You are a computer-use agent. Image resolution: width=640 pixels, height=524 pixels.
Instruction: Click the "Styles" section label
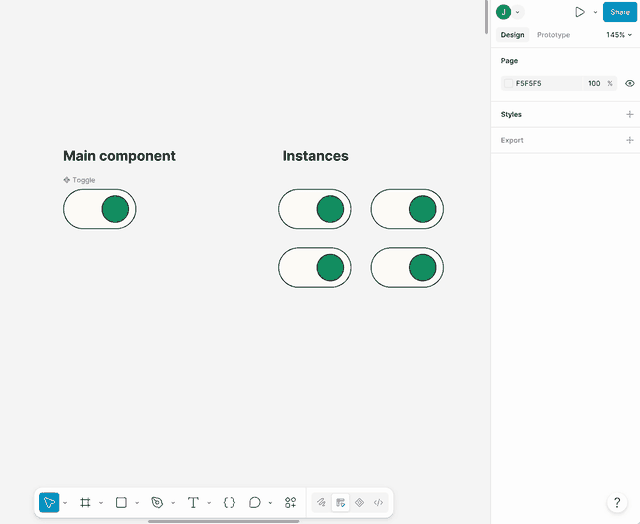(511, 114)
